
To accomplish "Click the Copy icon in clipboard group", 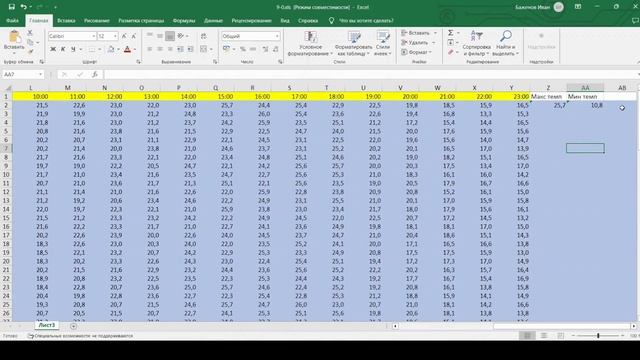I will (30, 42).
